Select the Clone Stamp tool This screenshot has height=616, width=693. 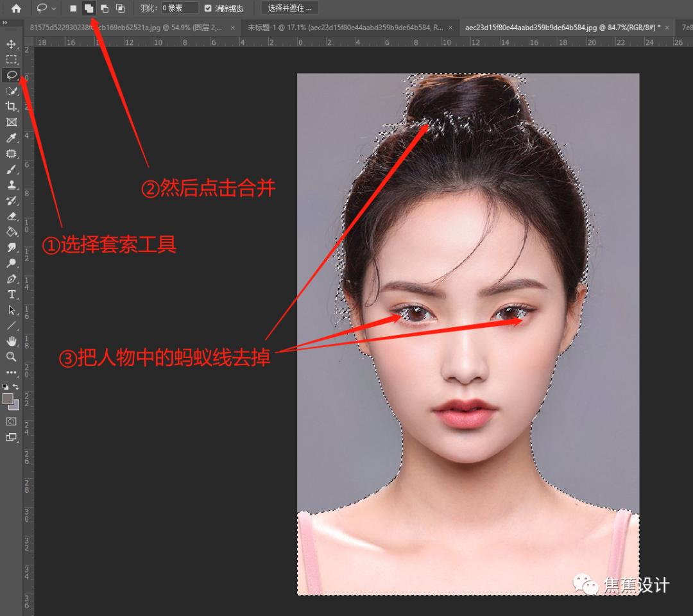(x=12, y=184)
